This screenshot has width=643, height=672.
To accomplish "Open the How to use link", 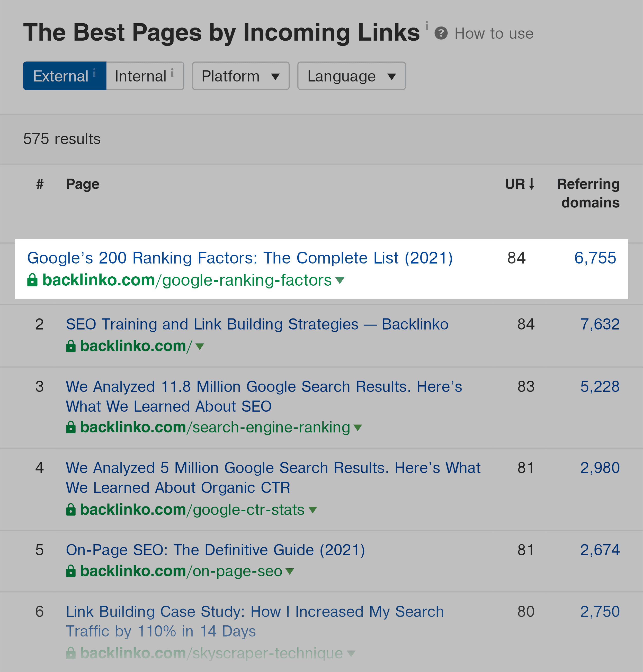I will point(494,34).
